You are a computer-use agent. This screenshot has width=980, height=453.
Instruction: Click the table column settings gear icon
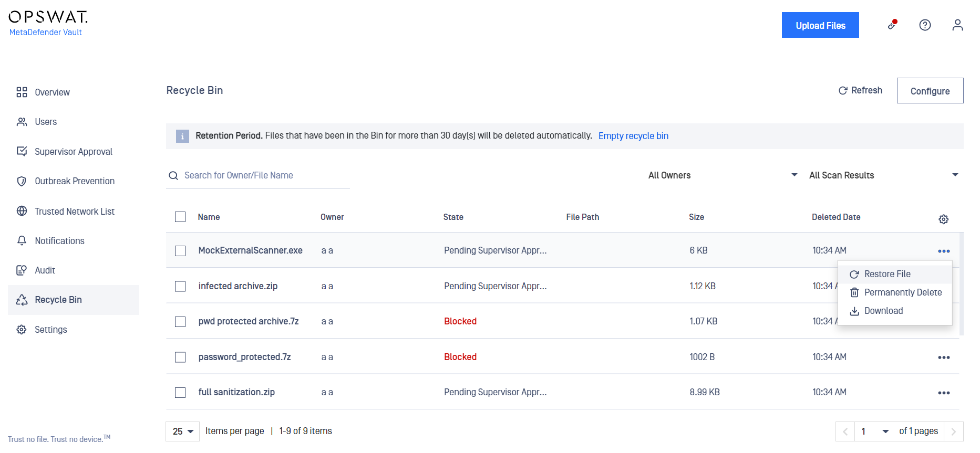click(x=944, y=219)
